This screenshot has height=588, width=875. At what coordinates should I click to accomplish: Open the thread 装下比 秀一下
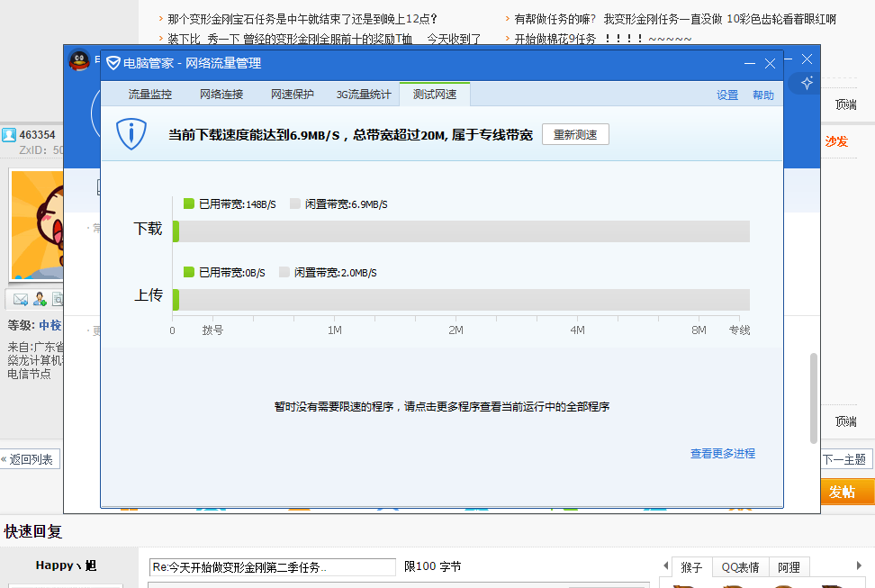pyautogui.click(x=324, y=39)
